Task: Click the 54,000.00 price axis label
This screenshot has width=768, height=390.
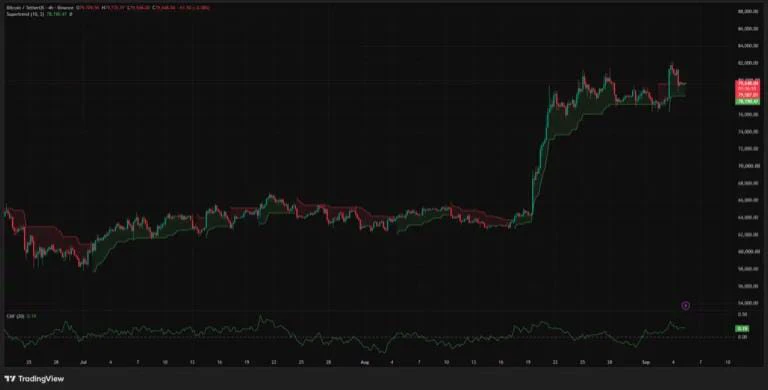Action: point(749,303)
